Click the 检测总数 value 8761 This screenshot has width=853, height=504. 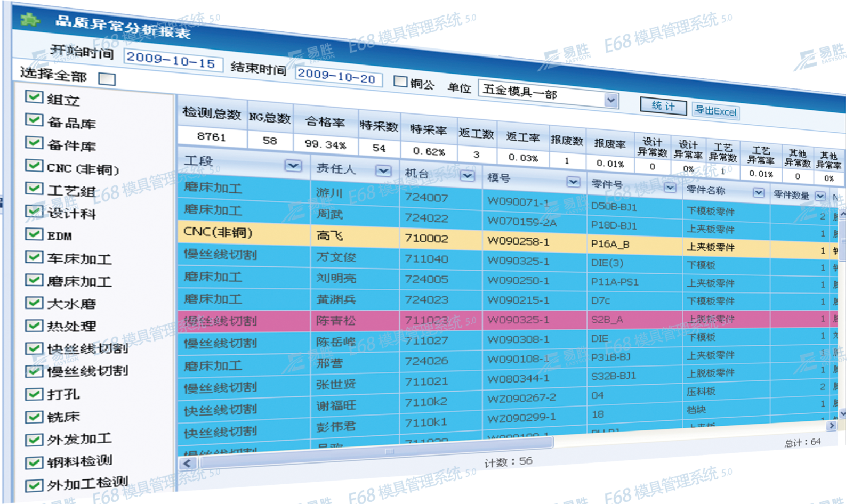[x=212, y=136]
